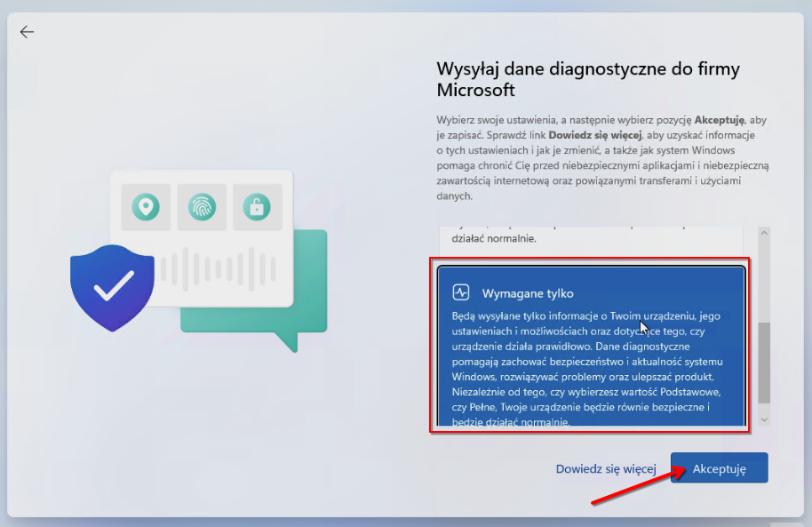Viewport: 812px width, 527px height.
Task: Click the grey audio waveform graphic
Action: coord(213,268)
